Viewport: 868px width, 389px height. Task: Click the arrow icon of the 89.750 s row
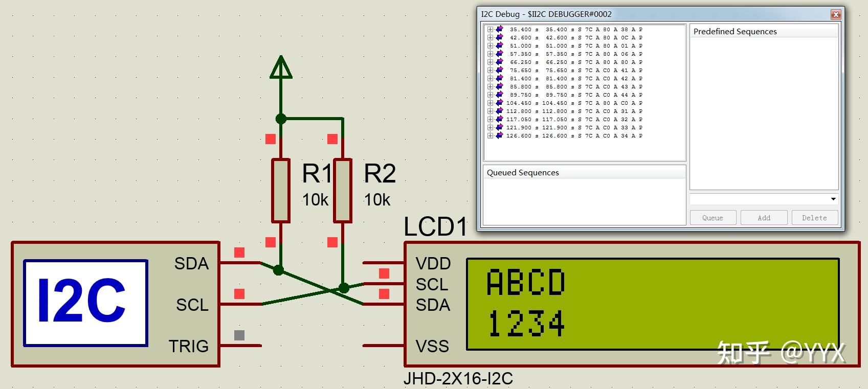click(499, 95)
